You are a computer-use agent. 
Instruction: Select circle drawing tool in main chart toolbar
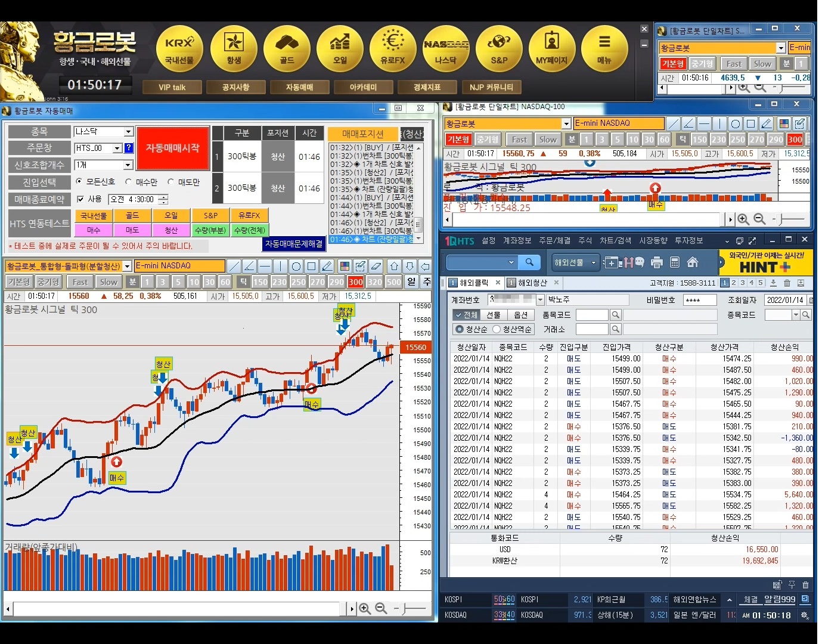point(296,266)
